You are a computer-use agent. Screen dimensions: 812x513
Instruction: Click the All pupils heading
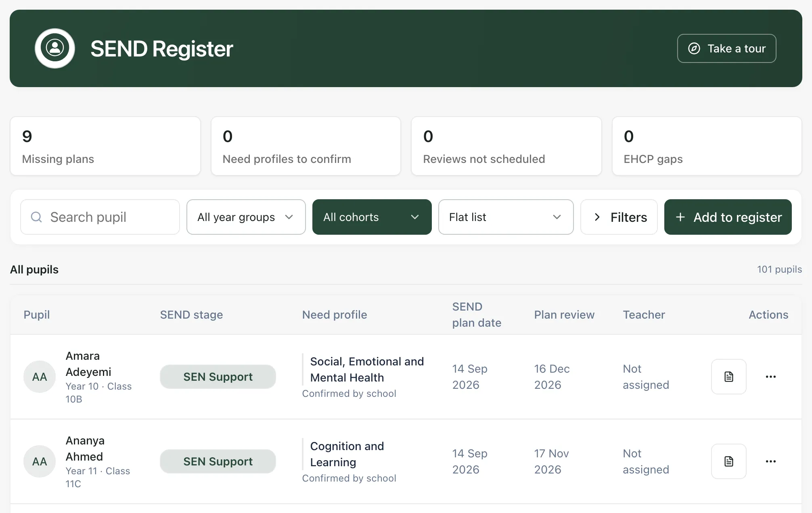tap(34, 269)
